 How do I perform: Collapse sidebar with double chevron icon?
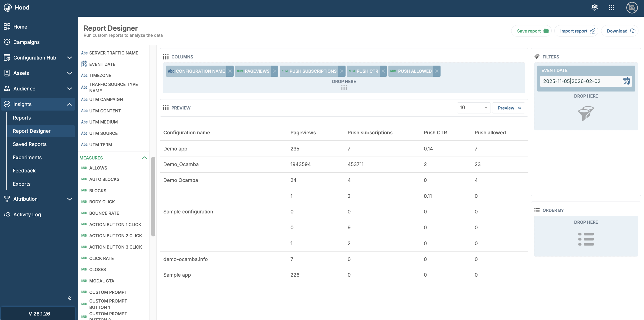click(70, 298)
